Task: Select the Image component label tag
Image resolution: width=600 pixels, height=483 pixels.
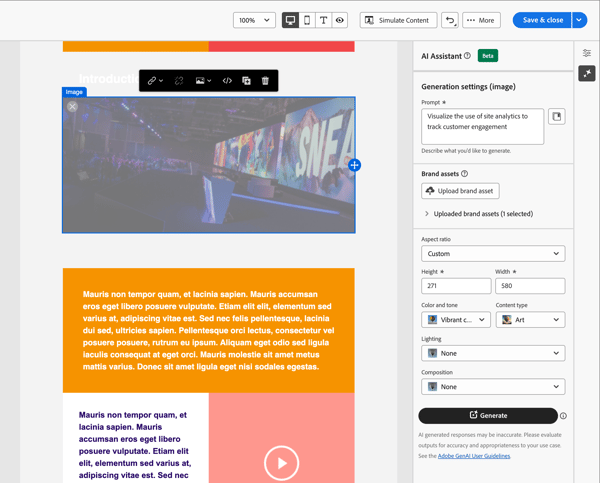Action: tap(74, 92)
